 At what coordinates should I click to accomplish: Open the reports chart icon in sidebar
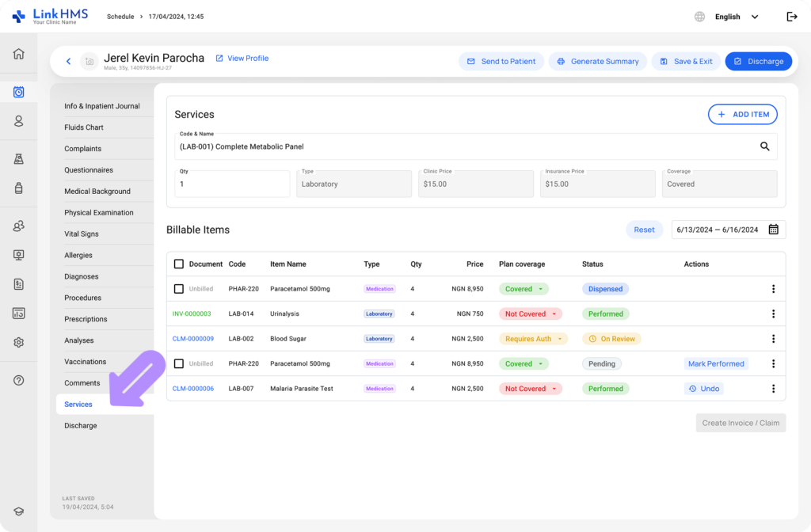(19, 313)
